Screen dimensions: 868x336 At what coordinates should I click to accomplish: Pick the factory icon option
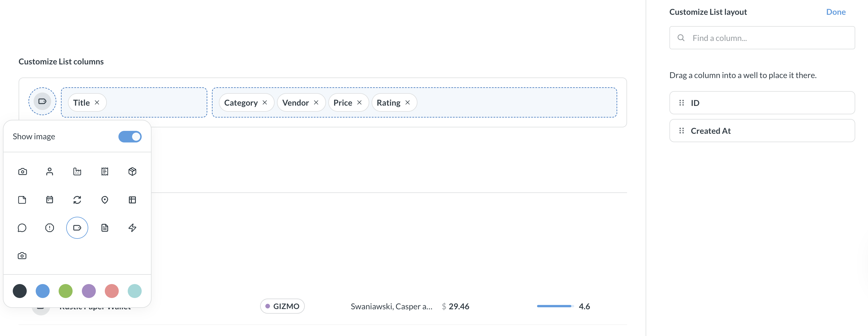pos(77,171)
